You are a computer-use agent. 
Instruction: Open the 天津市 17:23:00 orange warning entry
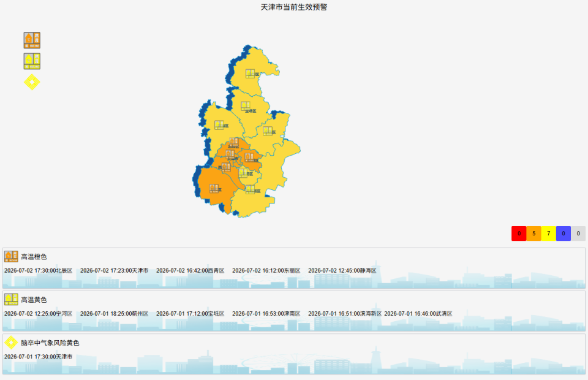point(115,270)
